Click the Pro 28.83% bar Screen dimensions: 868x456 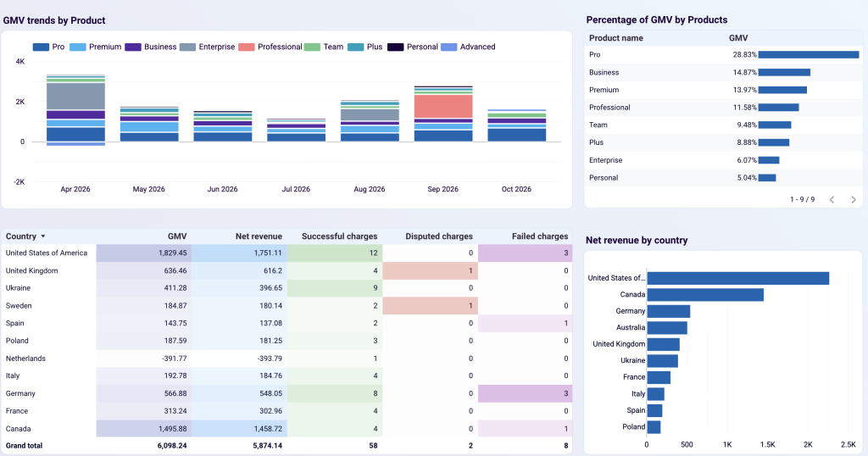click(x=808, y=55)
